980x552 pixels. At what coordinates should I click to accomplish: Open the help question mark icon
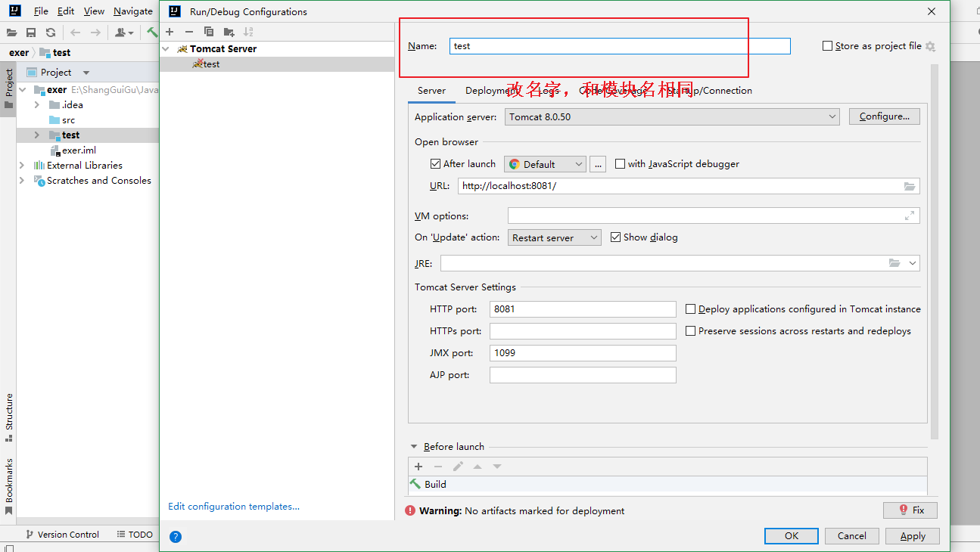(176, 537)
